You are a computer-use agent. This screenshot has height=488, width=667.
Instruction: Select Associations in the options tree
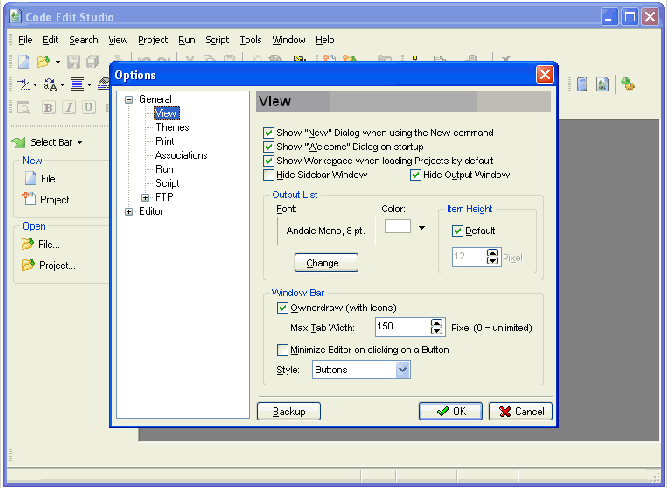coord(181,156)
